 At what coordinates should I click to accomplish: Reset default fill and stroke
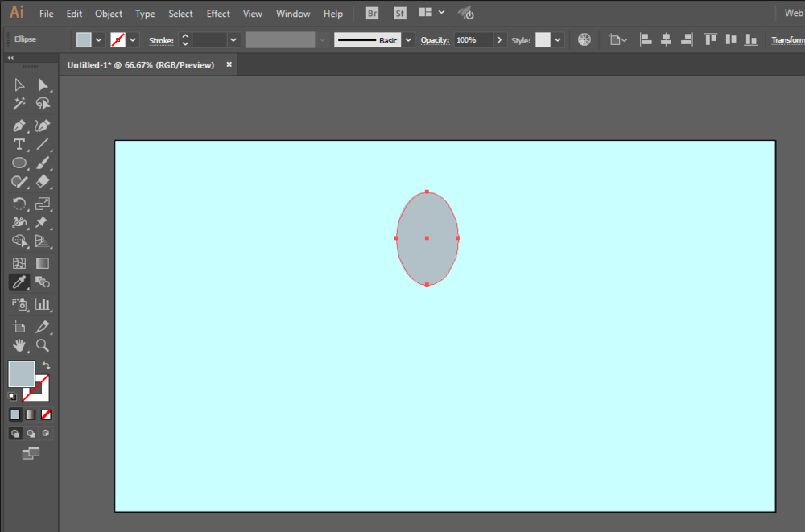[x=12, y=397]
